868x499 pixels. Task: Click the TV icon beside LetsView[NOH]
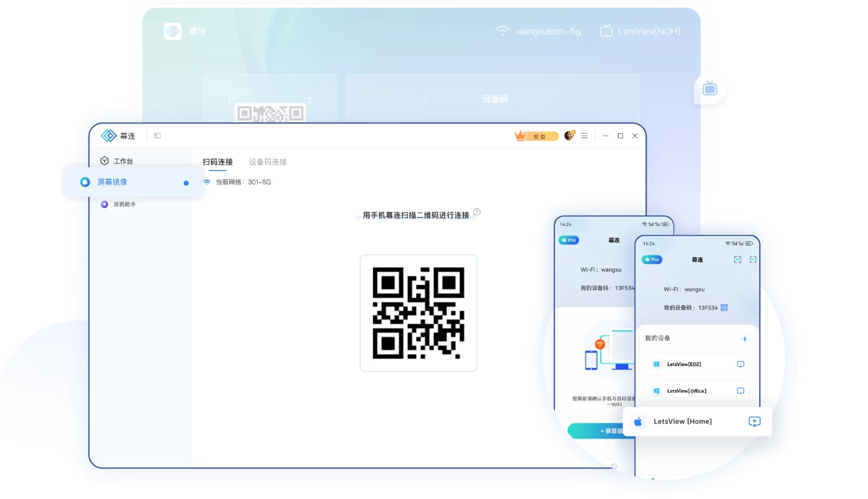606,31
